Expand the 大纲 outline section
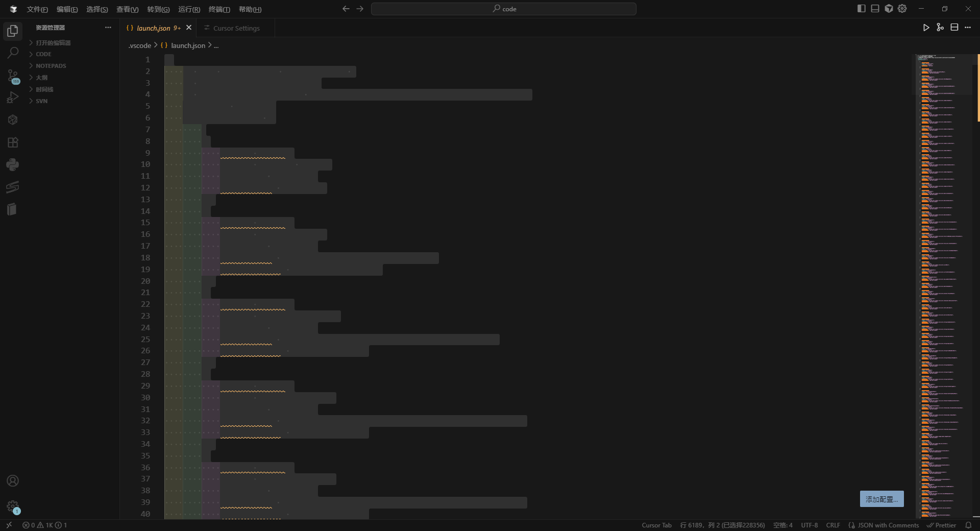Screen dimensions: 980x531 [74, 78]
